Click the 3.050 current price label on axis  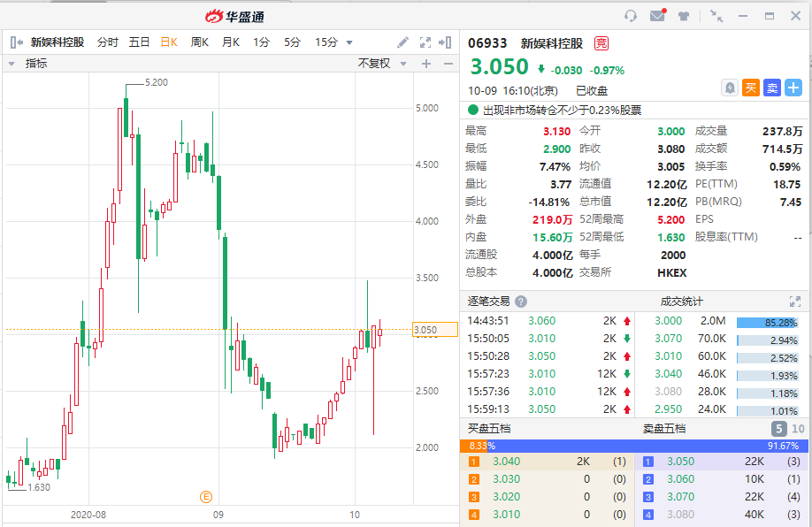point(435,330)
